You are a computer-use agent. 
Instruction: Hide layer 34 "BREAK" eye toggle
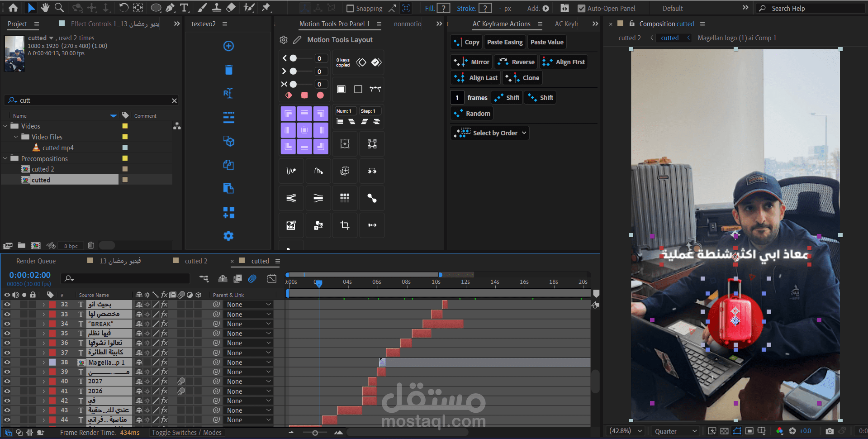point(7,324)
